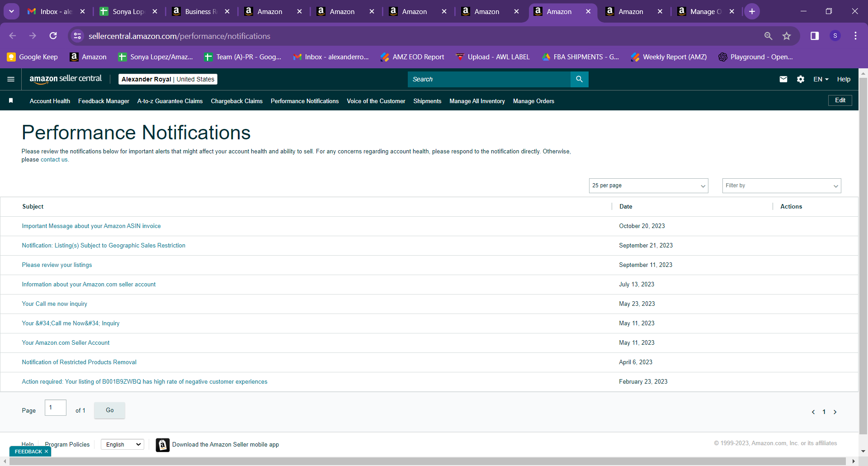Click the Edit button in nav bar
The height and width of the screenshot is (466, 868).
[840, 100]
